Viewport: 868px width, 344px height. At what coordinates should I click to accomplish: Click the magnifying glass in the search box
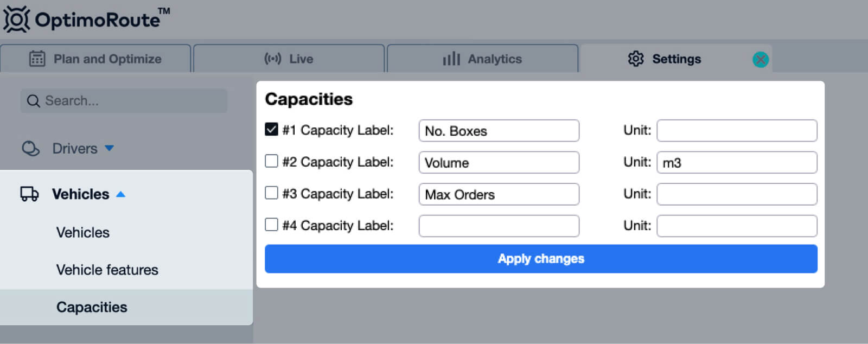coord(34,100)
